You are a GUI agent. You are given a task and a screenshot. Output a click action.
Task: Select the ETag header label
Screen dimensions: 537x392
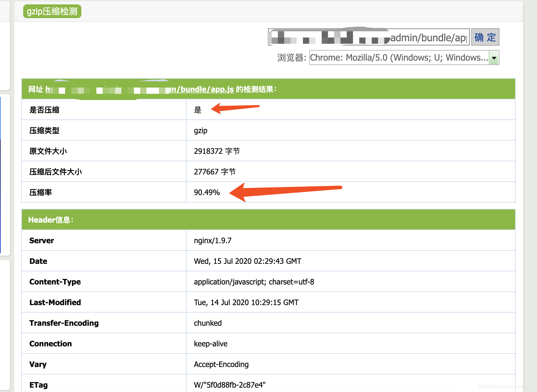point(38,385)
